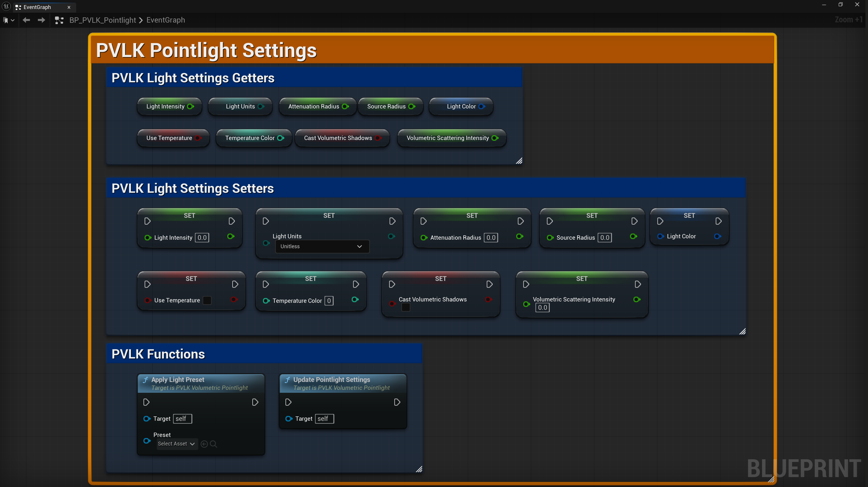The image size is (868, 487).
Task: Click the EventGraph breadcrumb link
Action: pos(165,20)
